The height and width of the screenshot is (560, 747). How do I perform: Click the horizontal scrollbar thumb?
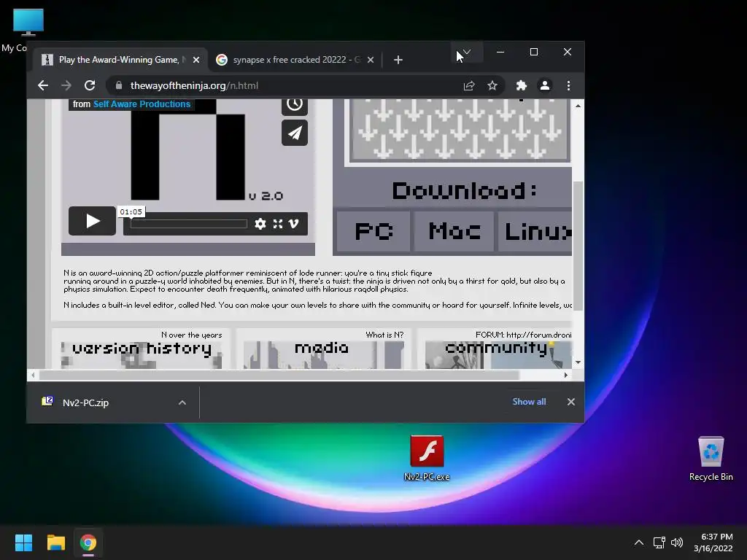click(x=279, y=376)
